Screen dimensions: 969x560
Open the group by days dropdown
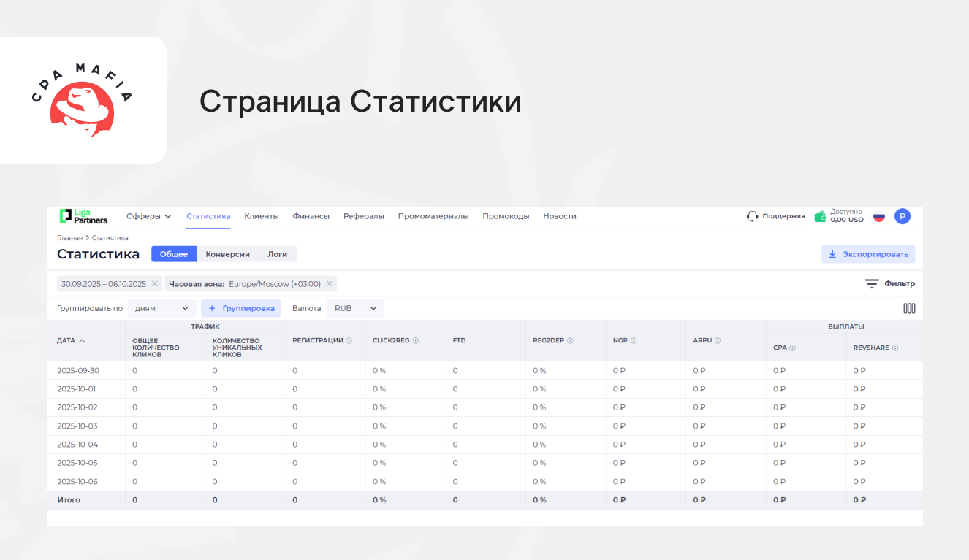[161, 308]
